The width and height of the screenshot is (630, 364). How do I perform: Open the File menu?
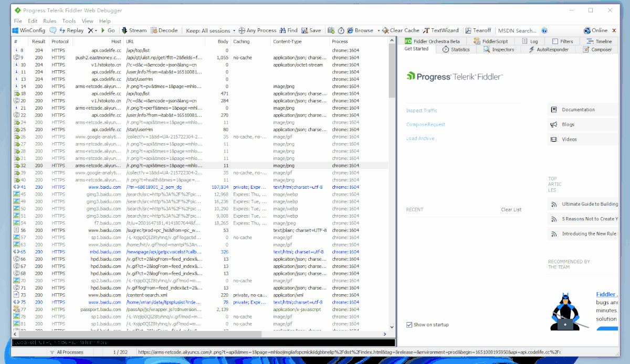click(x=18, y=21)
